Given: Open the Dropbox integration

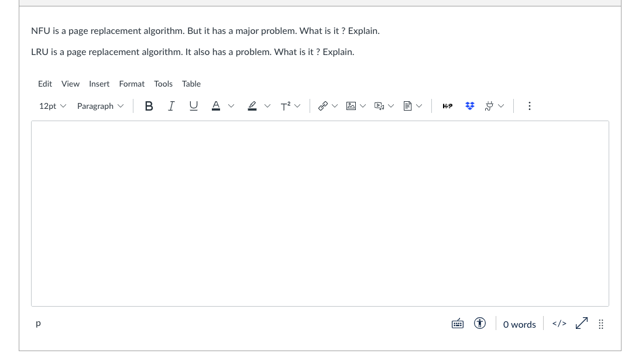Looking at the screenshot, I should (469, 106).
